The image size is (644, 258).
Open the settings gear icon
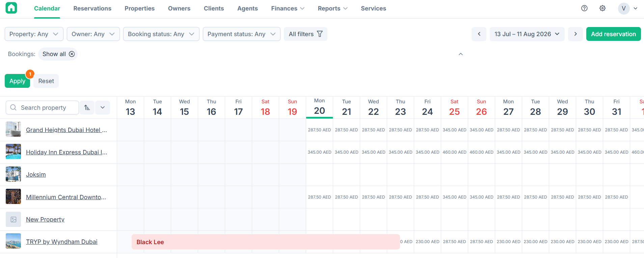click(x=602, y=8)
